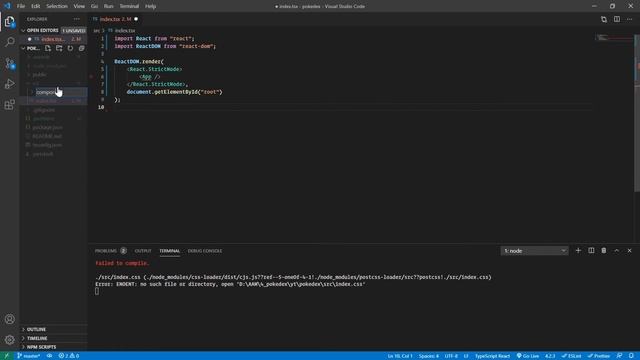This screenshot has height=360, width=640.
Task: Open the Run menu
Action: [109, 6]
